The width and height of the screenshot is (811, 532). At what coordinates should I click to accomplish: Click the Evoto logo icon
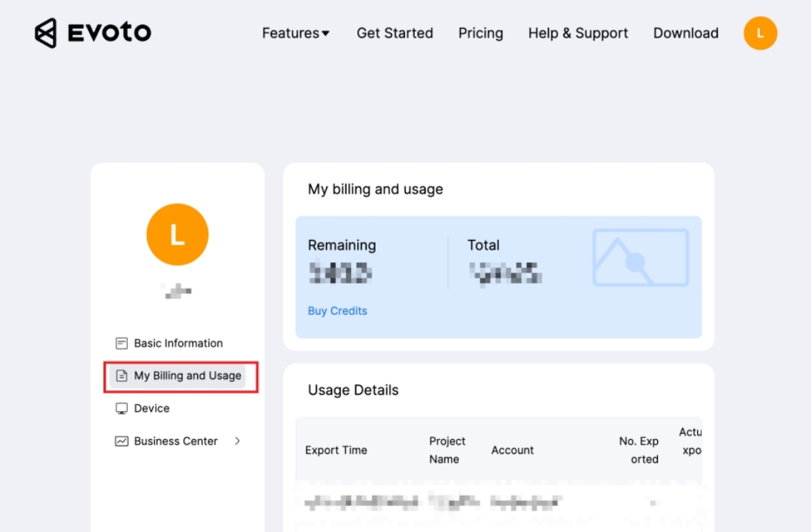(x=46, y=33)
